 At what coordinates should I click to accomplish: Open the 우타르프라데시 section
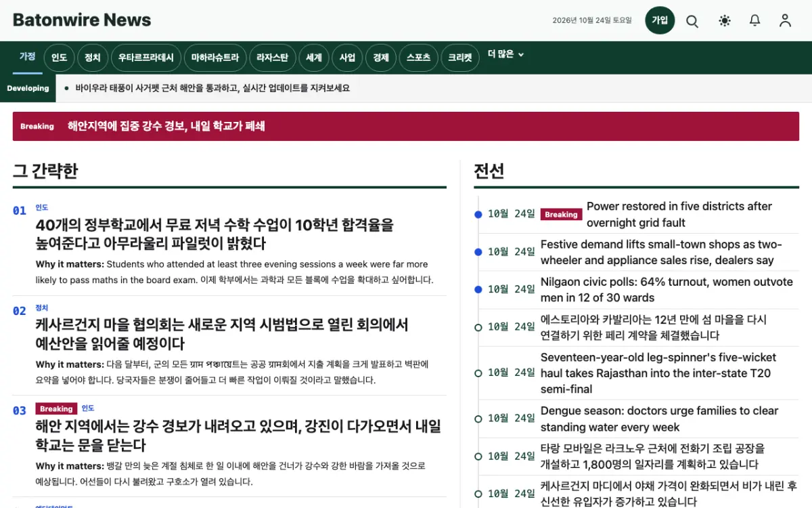coord(146,58)
